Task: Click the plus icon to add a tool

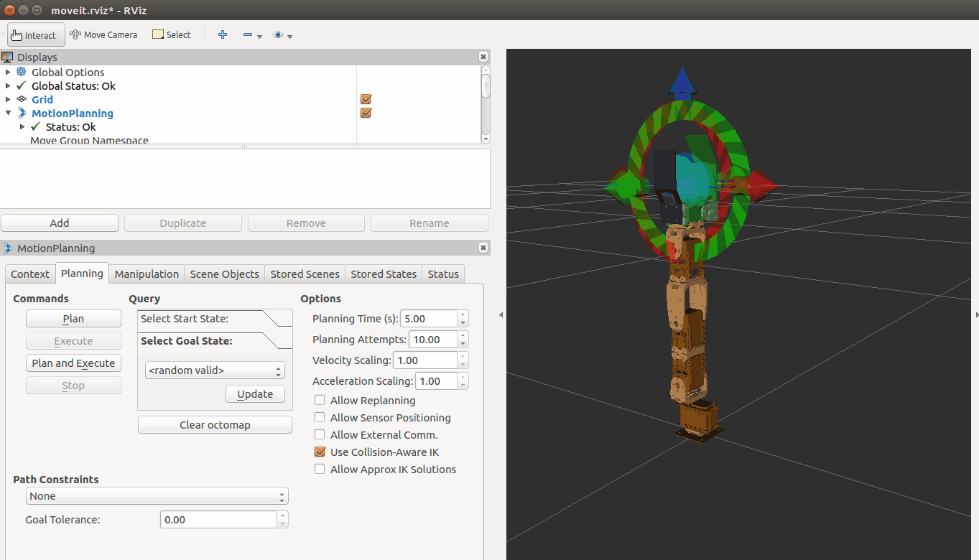Action: [223, 34]
